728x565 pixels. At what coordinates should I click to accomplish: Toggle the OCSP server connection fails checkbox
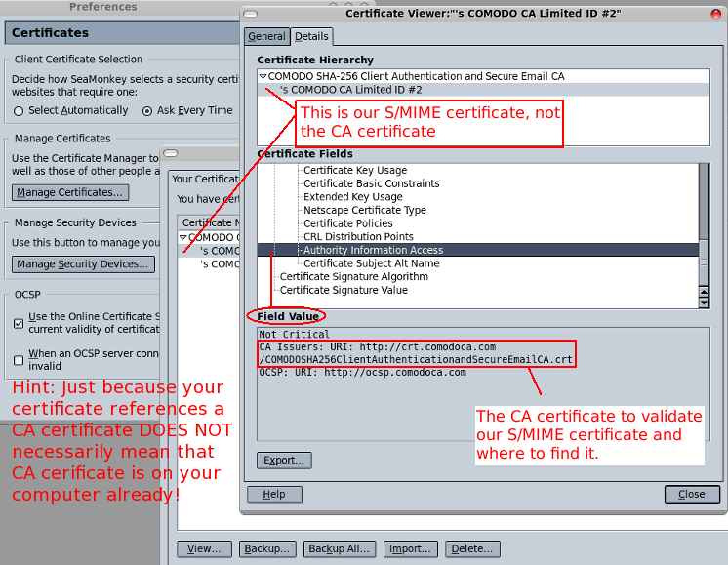[19, 360]
